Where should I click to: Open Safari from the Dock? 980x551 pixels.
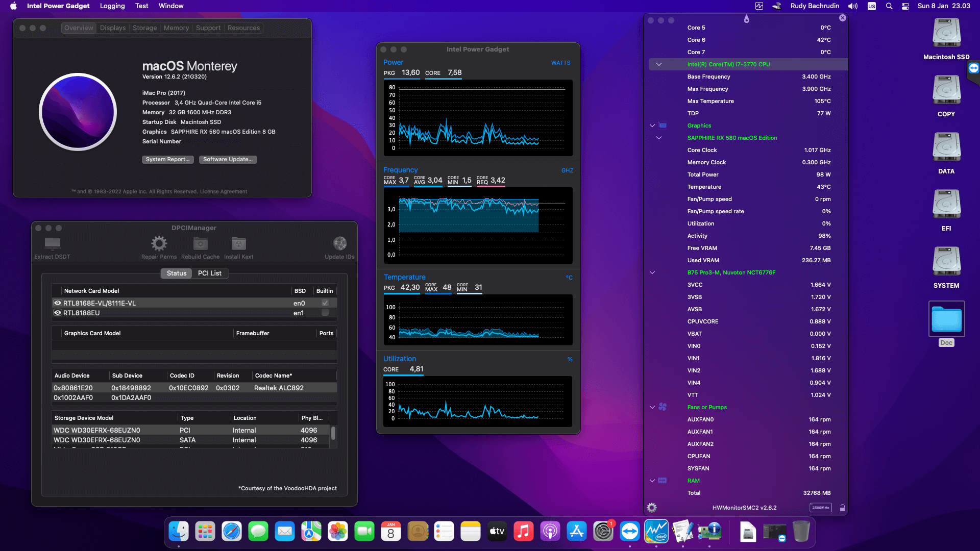click(232, 532)
